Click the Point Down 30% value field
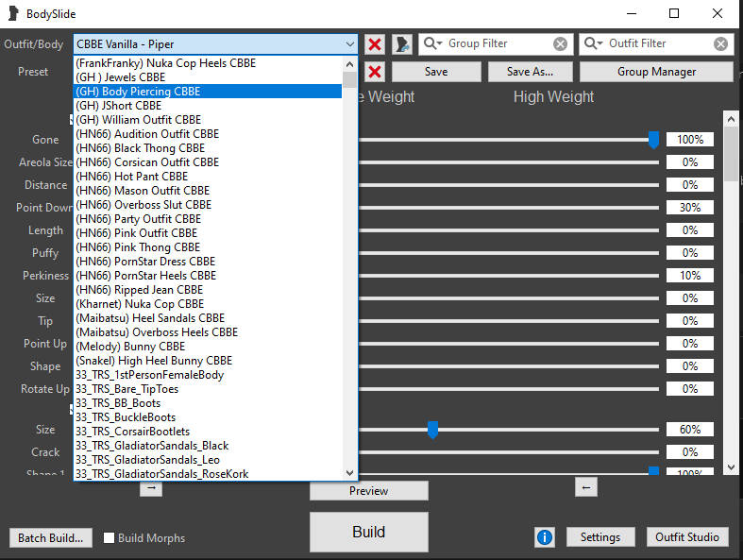 pyautogui.click(x=690, y=207)
